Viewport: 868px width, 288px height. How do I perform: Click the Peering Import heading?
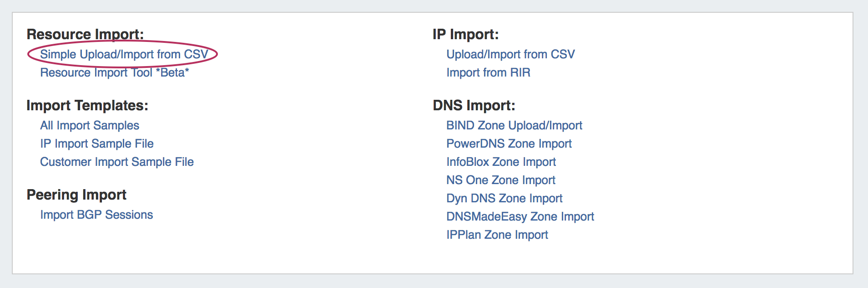[76, 195]
